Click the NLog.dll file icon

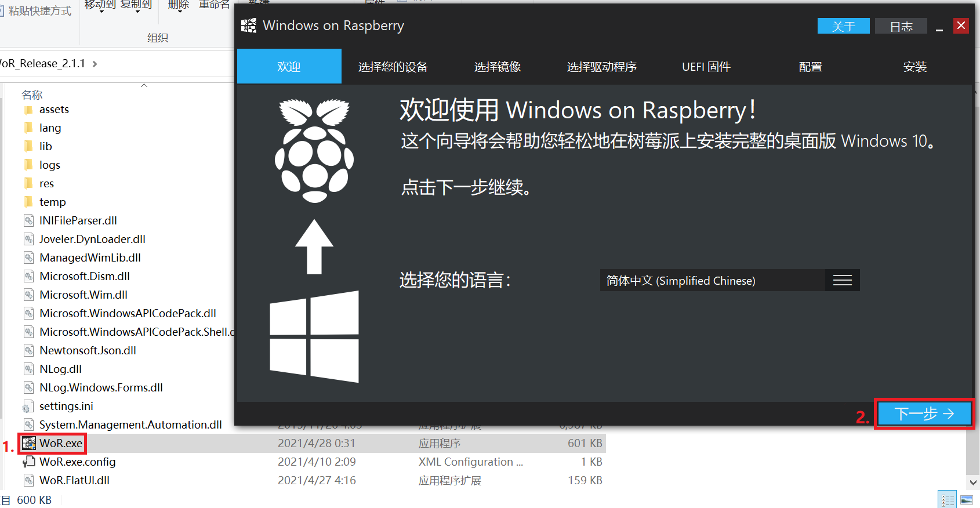click(x=28, y=369)
